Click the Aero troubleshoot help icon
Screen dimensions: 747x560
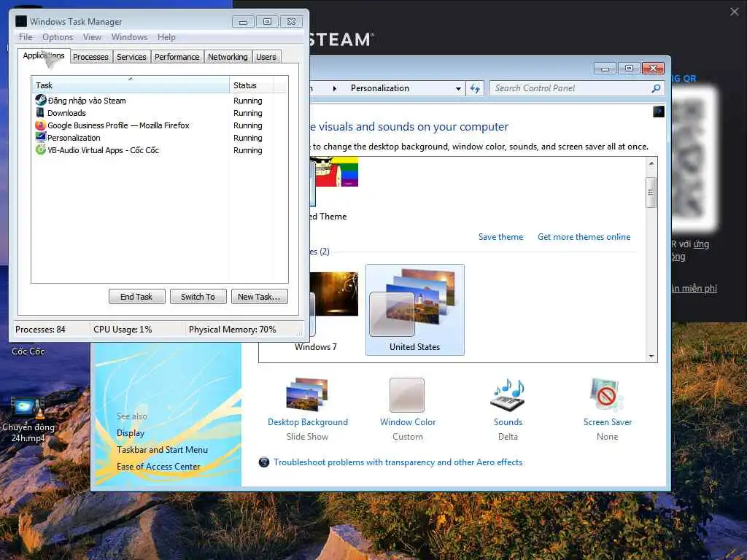click(264, 462)
